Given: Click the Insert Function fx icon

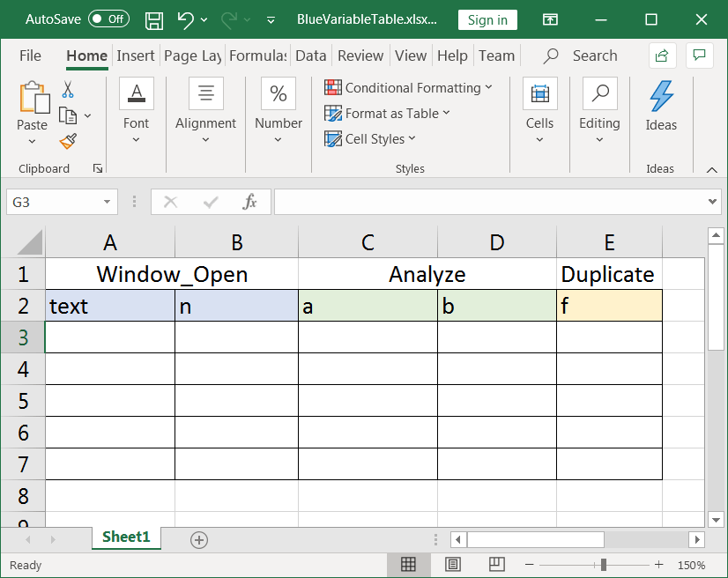Looking at the screenshot, I should coord(249,202).
